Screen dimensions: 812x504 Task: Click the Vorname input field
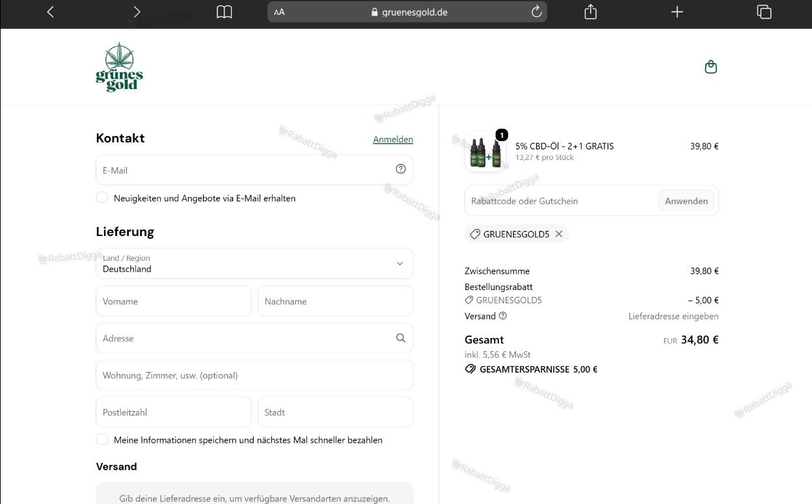point(174,301)
